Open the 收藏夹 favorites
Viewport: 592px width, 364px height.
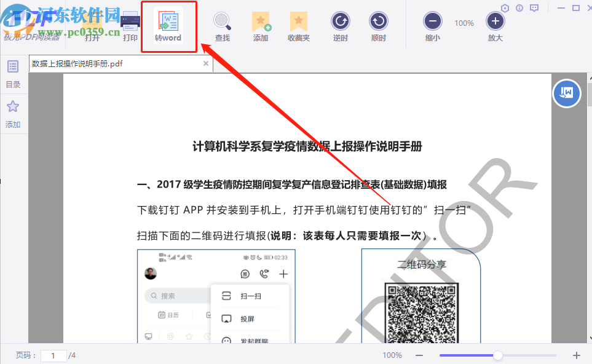(x=299, y=23)
